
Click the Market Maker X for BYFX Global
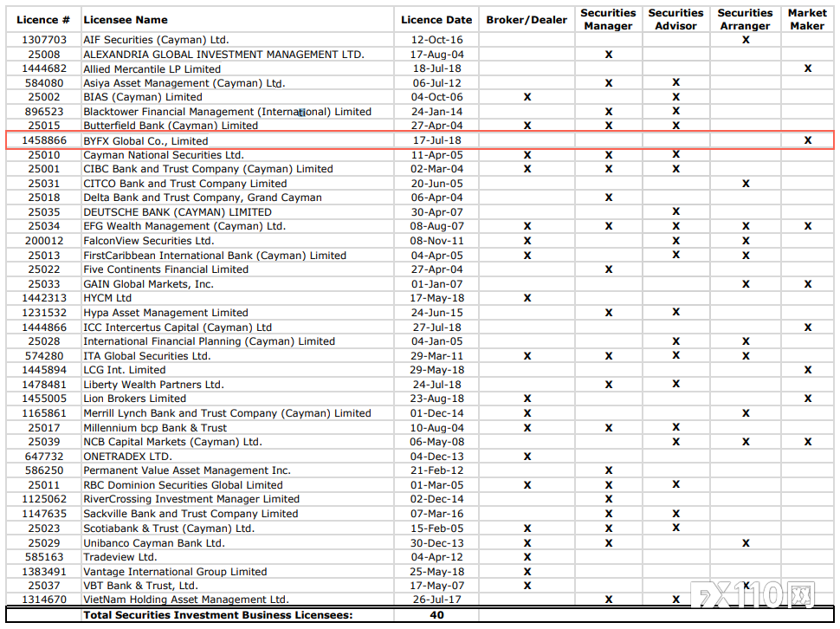pyautogui.click(x=808, y=140)
